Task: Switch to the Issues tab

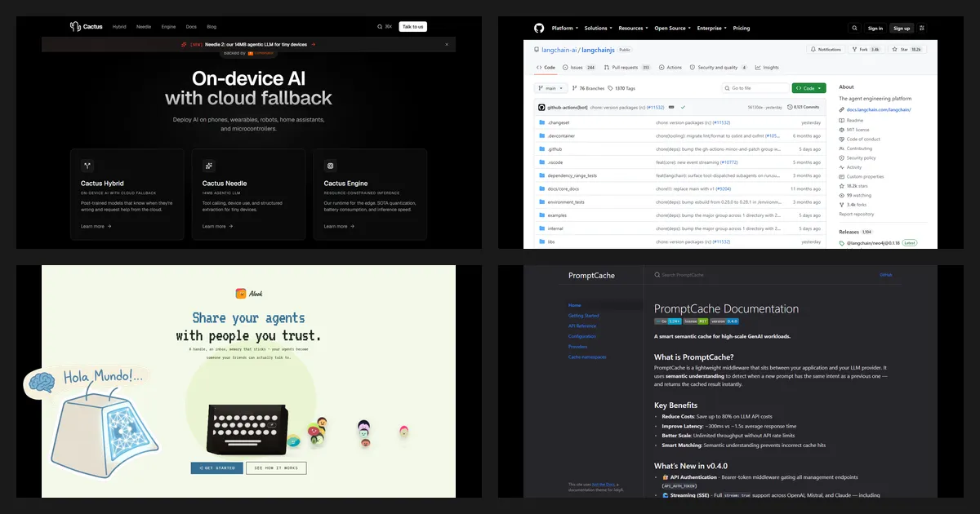Action: [x=579, y=68]
